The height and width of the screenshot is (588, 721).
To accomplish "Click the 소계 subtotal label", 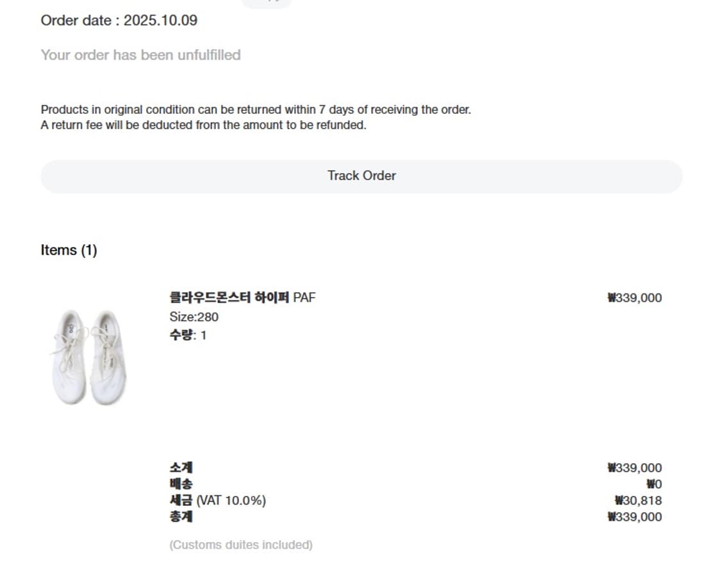I will click(x=181, y=468).
